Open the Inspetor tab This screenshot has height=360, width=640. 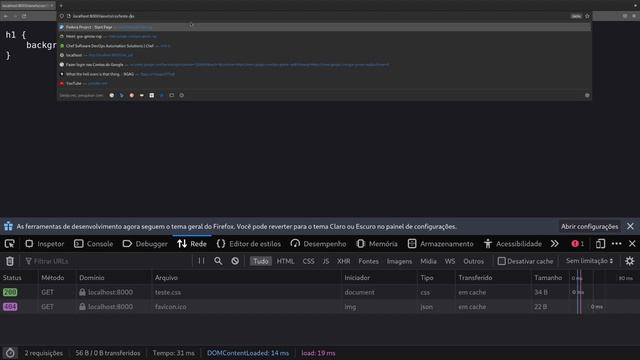pos(44,244)
